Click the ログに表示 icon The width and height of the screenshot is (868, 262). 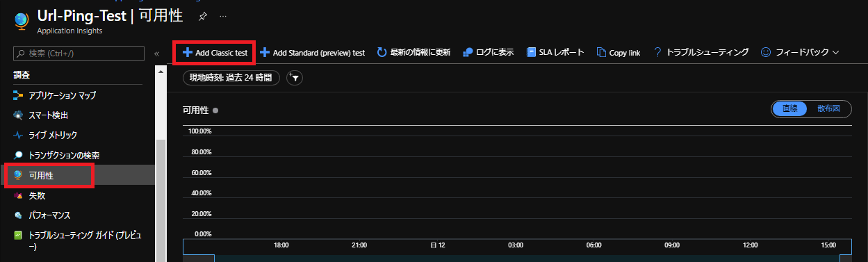[468, 52]
